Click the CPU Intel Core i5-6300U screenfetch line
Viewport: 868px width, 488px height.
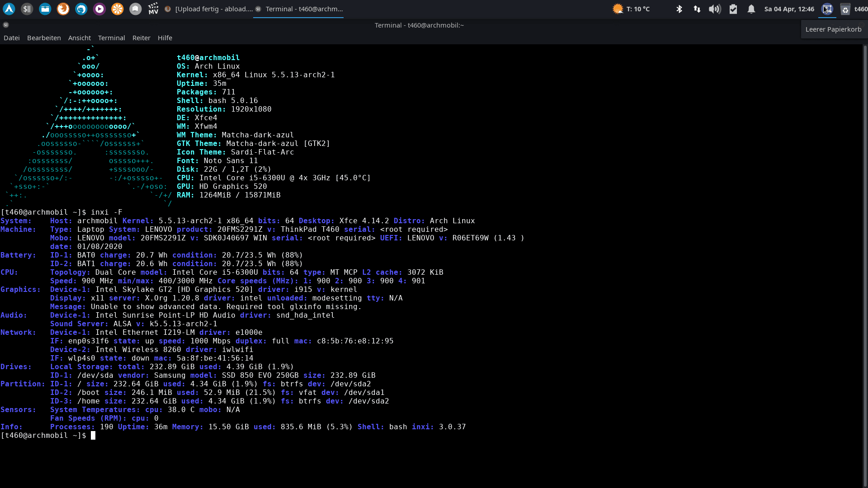point(274,178)
